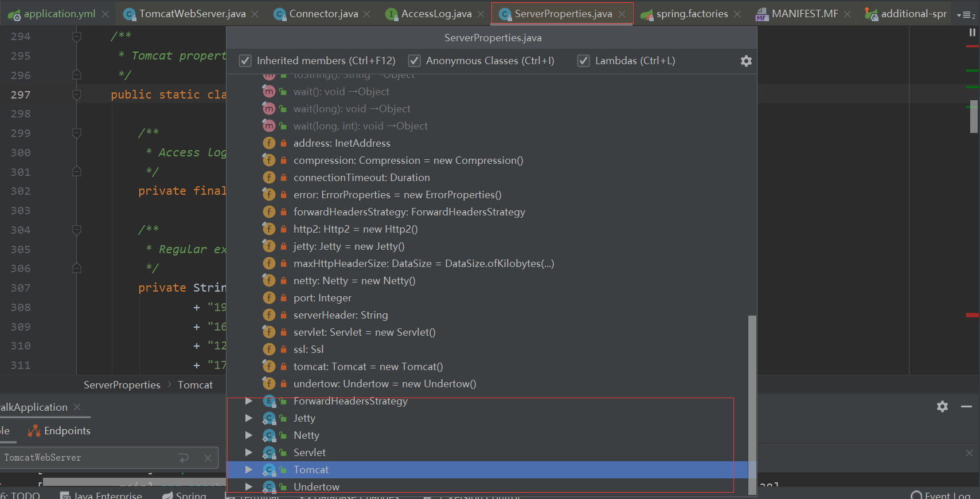Image resolution: width=980 pixels, height=499 pixels.
Task: Expand the Jetty class node
Action: pos(249,418)
